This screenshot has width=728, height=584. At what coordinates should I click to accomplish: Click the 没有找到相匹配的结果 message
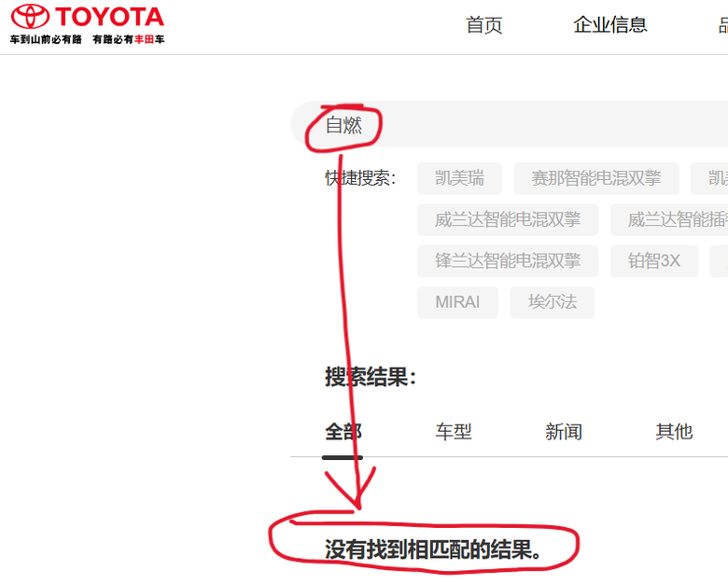point(433,550)
